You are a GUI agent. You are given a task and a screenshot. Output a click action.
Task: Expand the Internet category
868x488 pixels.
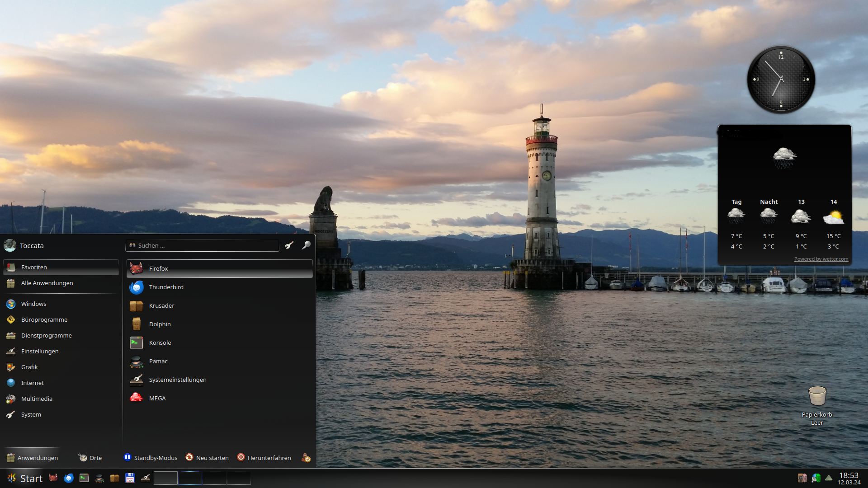32,383
